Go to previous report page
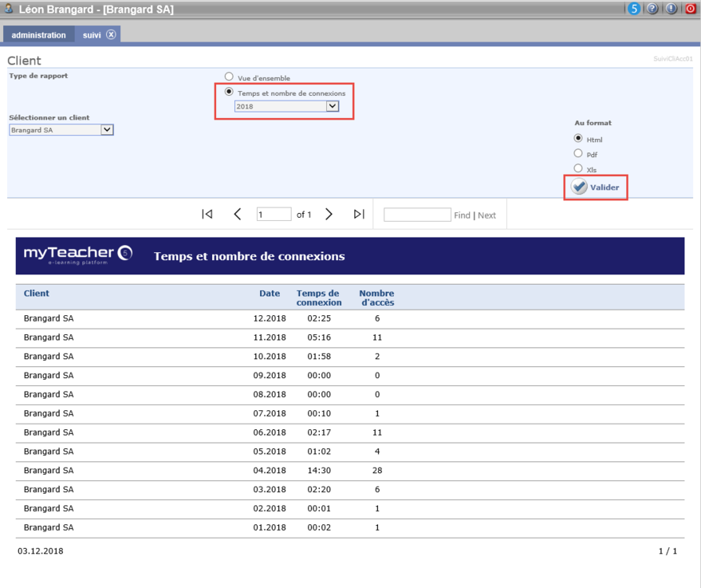The image size is (701, 588). [238, 214]
